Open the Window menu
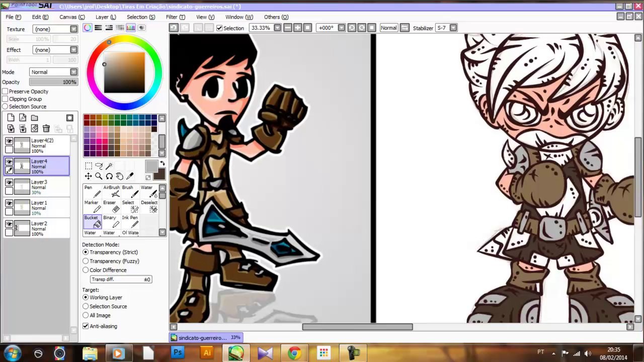The height and width of the screenshot is (362, 644). (x=239, y=17)
